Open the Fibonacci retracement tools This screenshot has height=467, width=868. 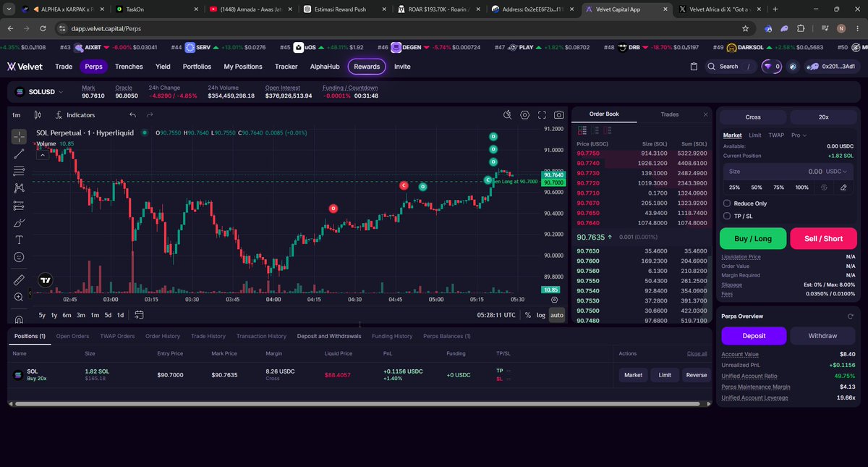coord(19,171)
